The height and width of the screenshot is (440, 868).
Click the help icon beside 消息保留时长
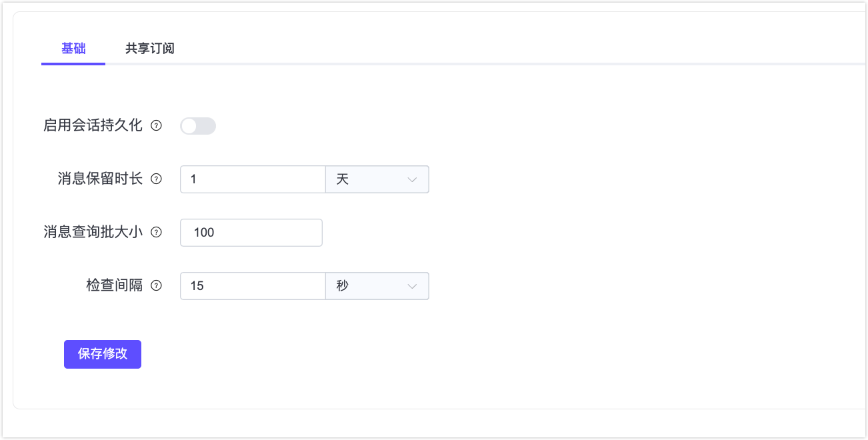[x=157, y=179]
